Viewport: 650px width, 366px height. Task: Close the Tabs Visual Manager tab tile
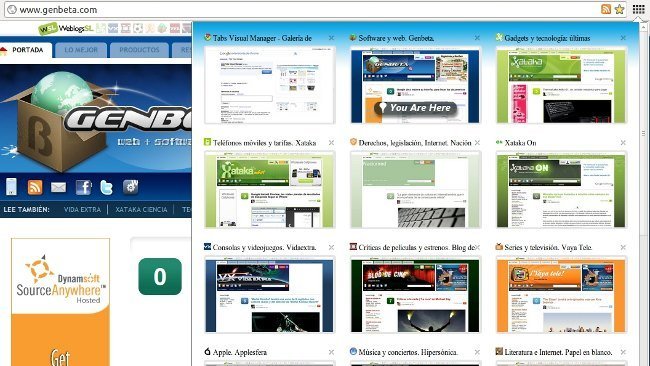click(331, 38)
